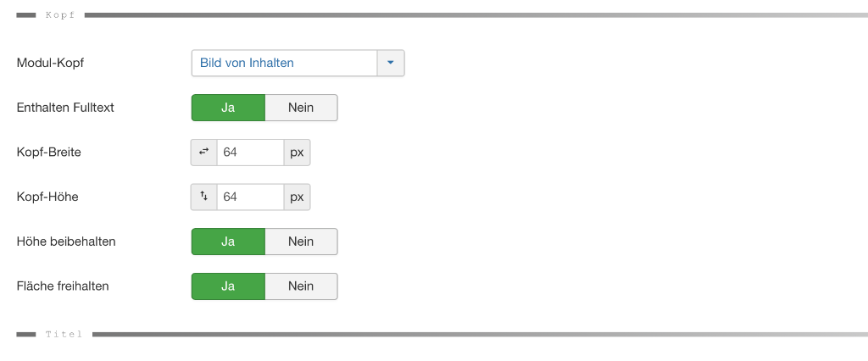The height and width of the screenshot is (361, 868).
Task: Choose Nein for Fläche freihalten
Action: [x=301, y=286]
